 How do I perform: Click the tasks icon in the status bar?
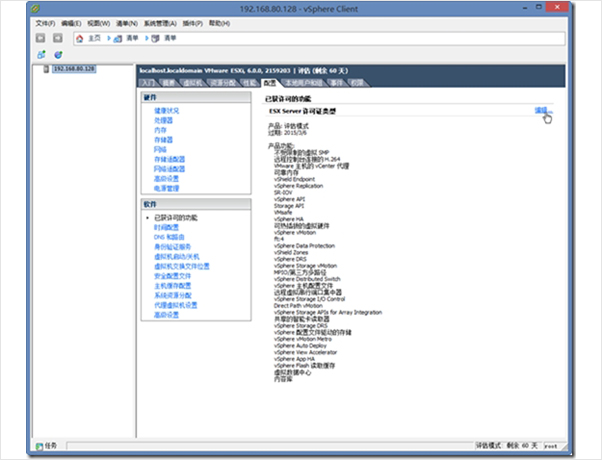(39, 446)
